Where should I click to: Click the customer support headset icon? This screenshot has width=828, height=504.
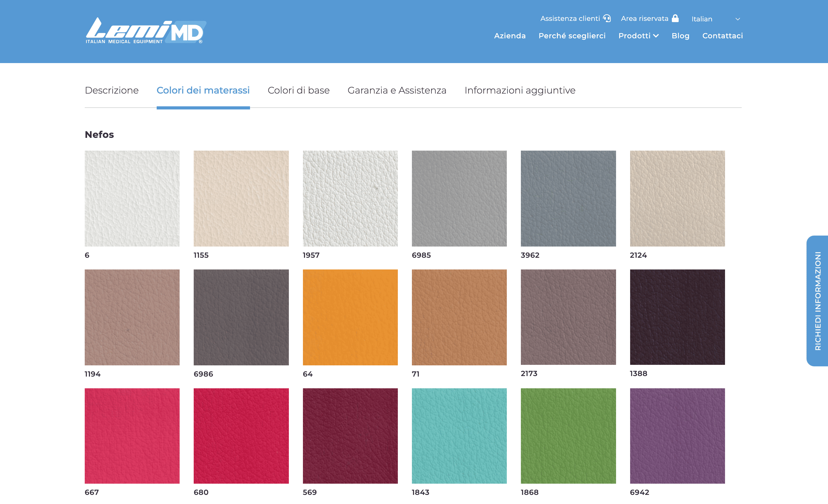point(607,18)
